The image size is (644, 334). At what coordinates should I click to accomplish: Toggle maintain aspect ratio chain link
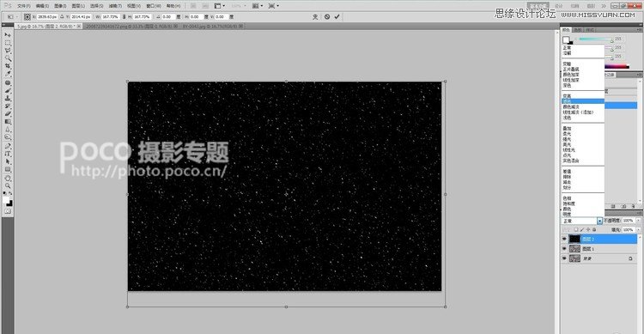pos(125,17)
